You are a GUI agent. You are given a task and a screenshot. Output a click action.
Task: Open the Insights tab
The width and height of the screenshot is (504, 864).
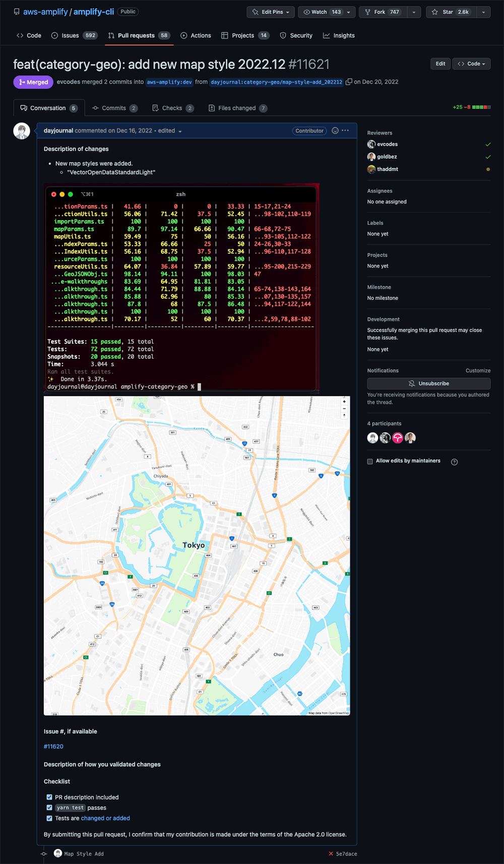click(339, 35)
